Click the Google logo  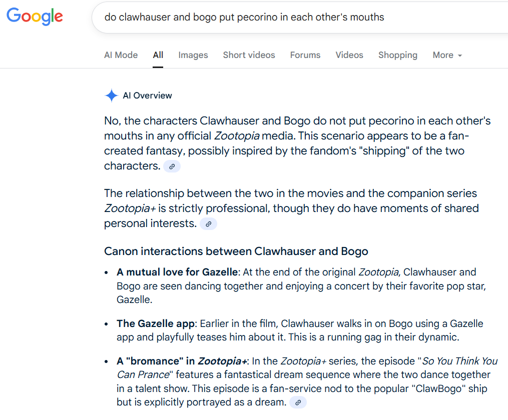[35, 16]
